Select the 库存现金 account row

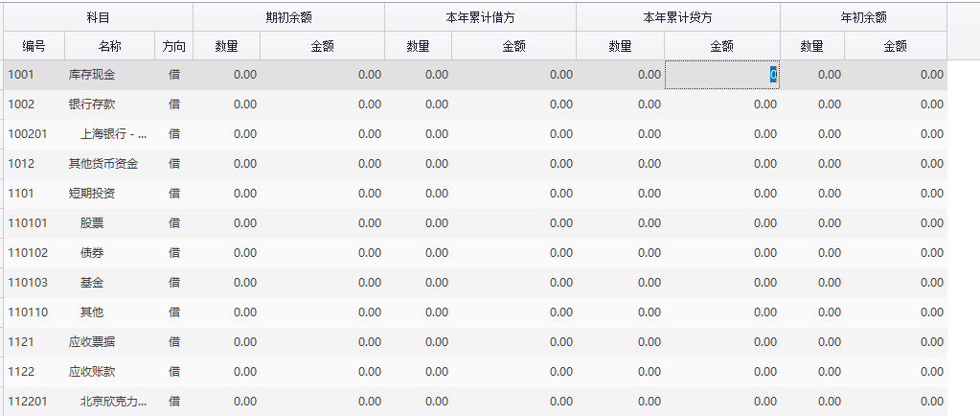pos(92,75)
